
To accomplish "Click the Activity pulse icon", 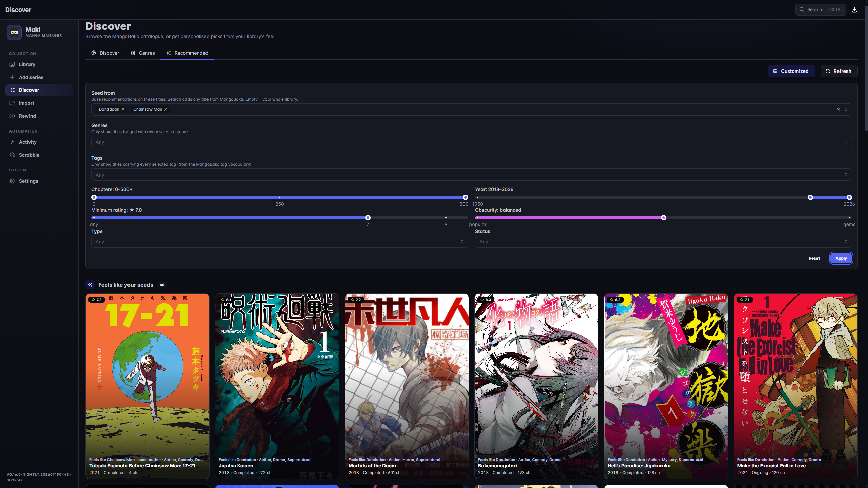I will coord(12,142).
